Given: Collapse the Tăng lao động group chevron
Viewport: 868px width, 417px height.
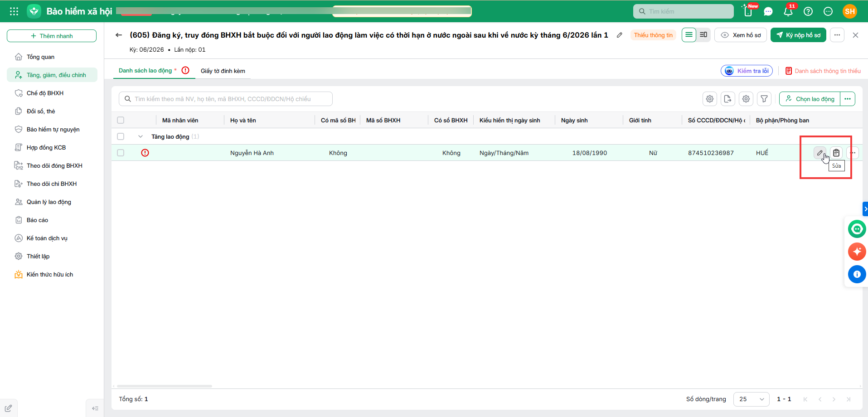Looking at the screenshot, I should coord(141,136).
